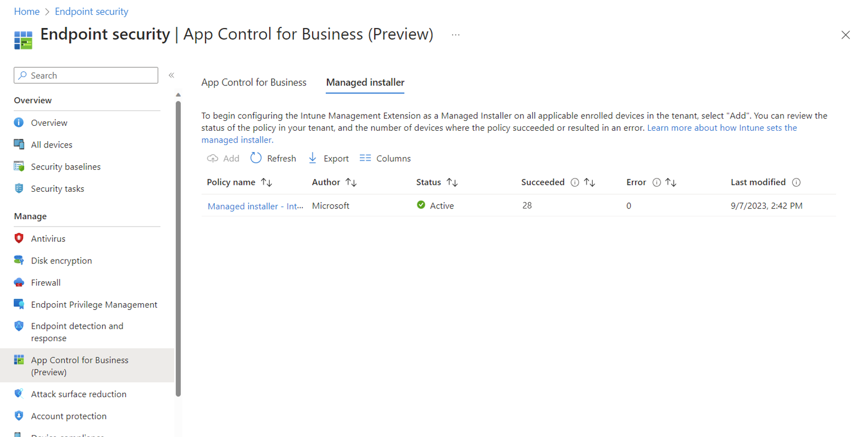The image size is (868, 437).
Task: Open Firewall in the Manage section
Action: pyautogui.click(x=45, y=283)
